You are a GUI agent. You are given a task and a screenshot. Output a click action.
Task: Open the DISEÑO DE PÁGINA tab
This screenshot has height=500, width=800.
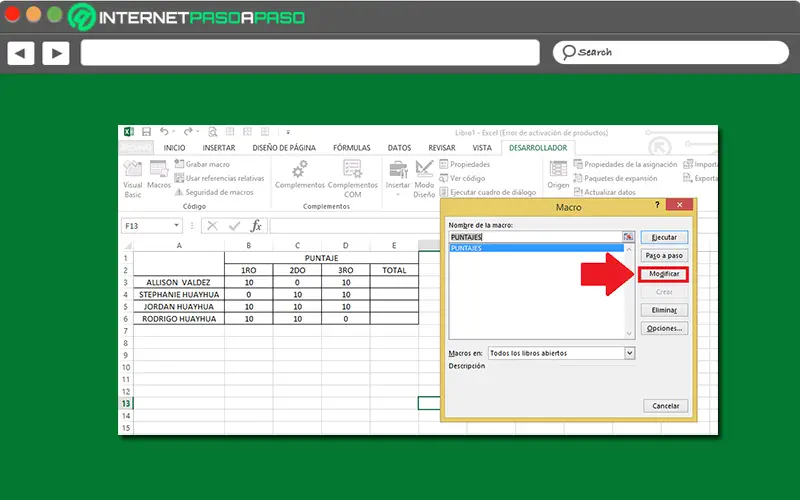coord(284,148)
